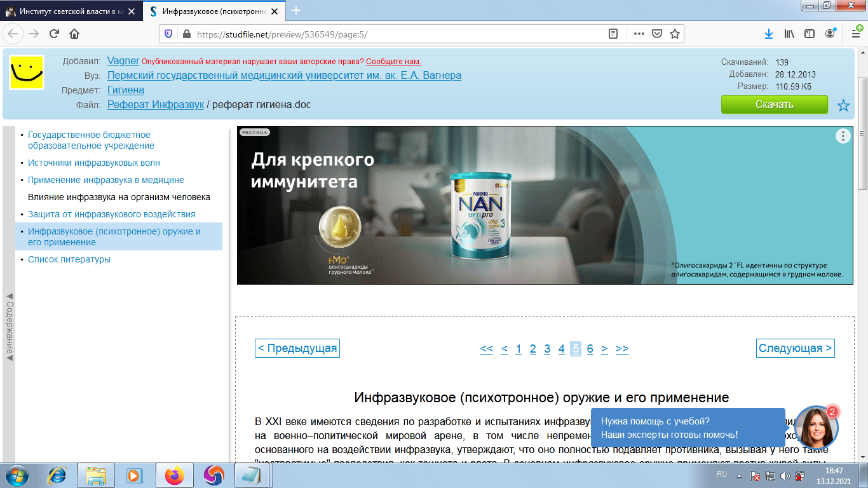868x488 pixels.
Task: Open the Firefox hamburger menu
Action: click(857, 34)
